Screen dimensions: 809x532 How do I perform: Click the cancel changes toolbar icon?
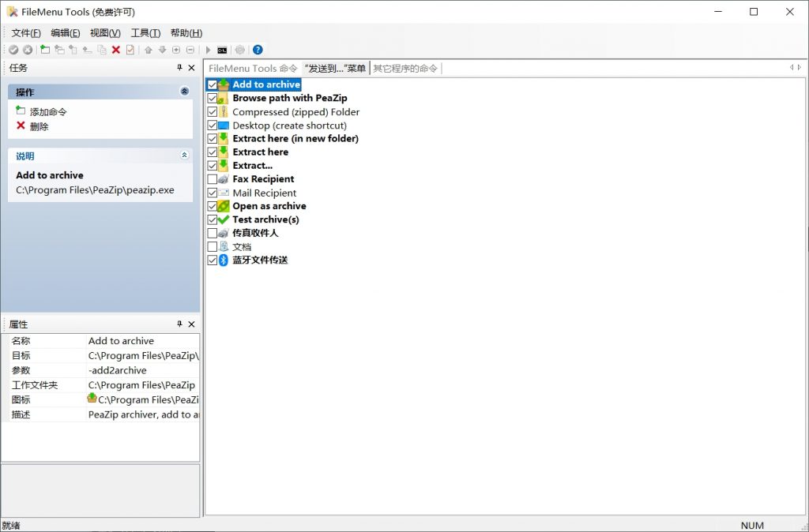[28, 50]
